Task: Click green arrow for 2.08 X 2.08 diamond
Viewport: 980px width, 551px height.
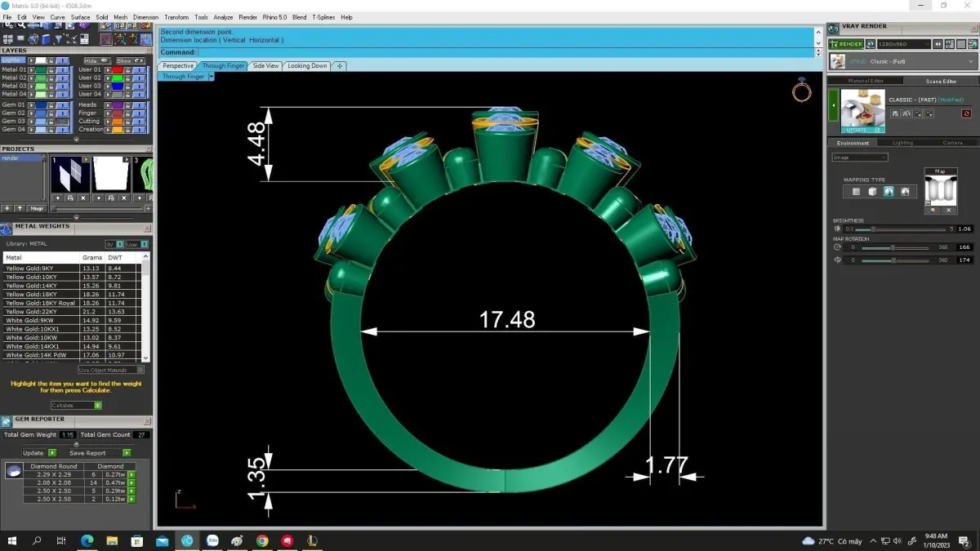Action: pos(131,482)
